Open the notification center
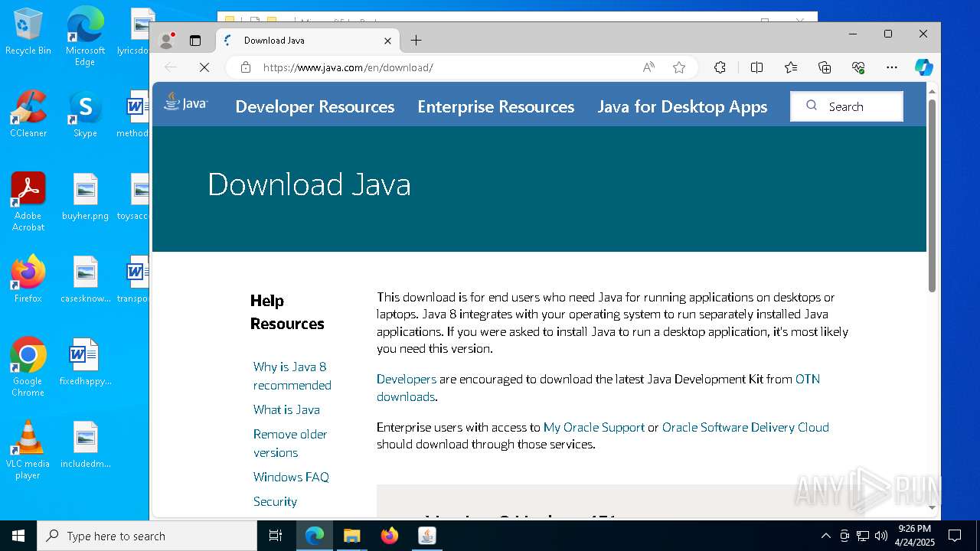Screen dimensions: 980x551 coord(955,536)
